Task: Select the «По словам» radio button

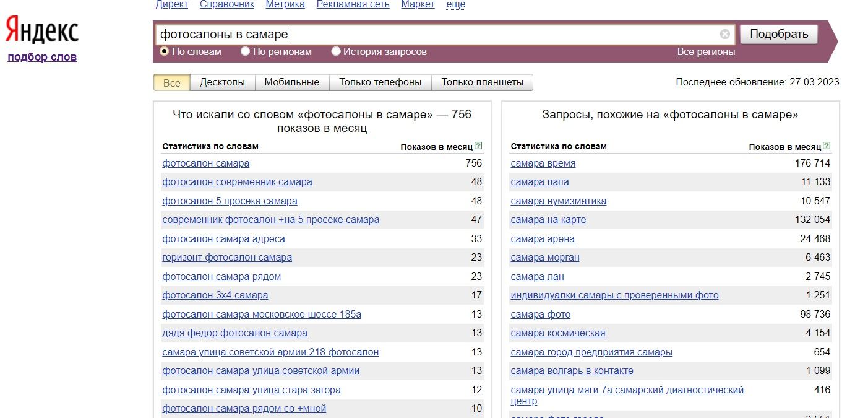Action: pyautogui.click(x=165, y=51)
